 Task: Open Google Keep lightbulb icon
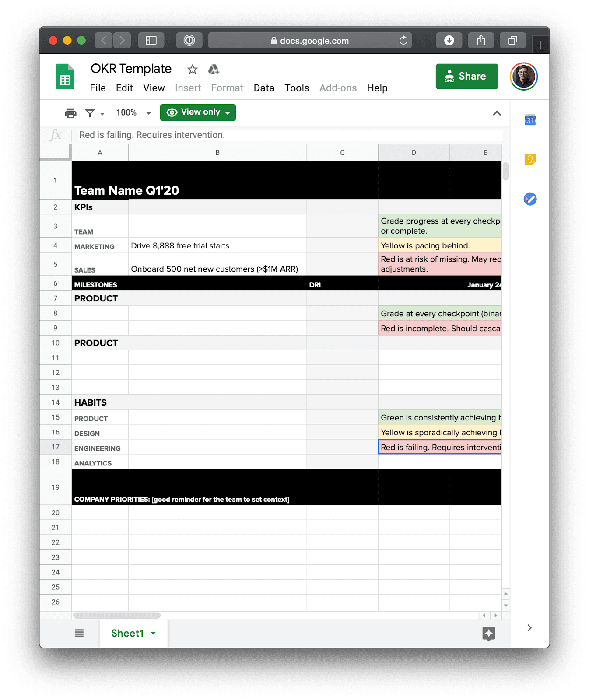[x=530, y=159]
